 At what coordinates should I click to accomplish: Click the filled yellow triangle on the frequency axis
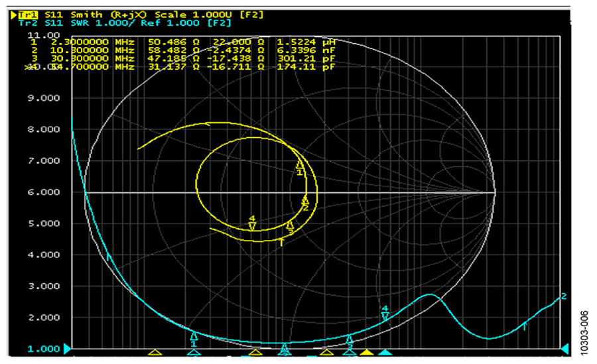(x=367, y=353)
